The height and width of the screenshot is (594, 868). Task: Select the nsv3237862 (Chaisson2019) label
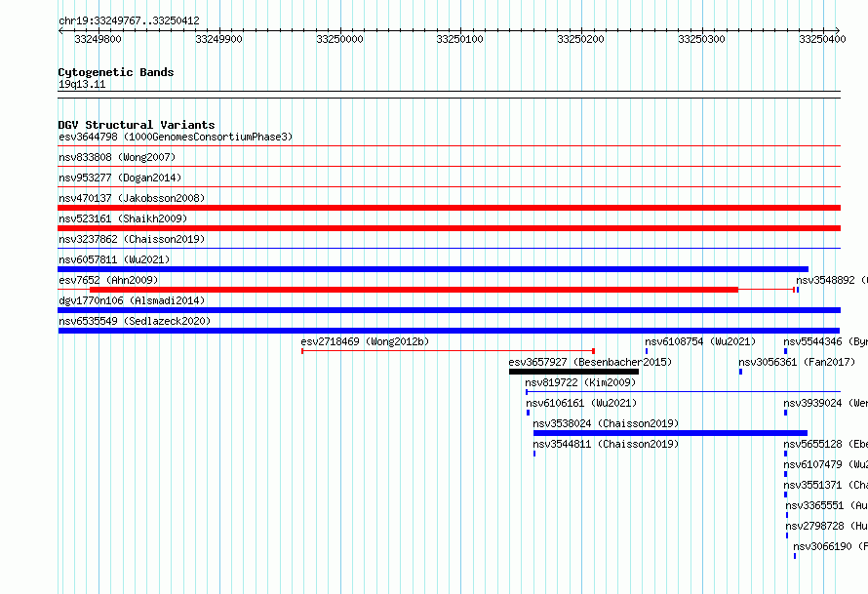point(132,239)
